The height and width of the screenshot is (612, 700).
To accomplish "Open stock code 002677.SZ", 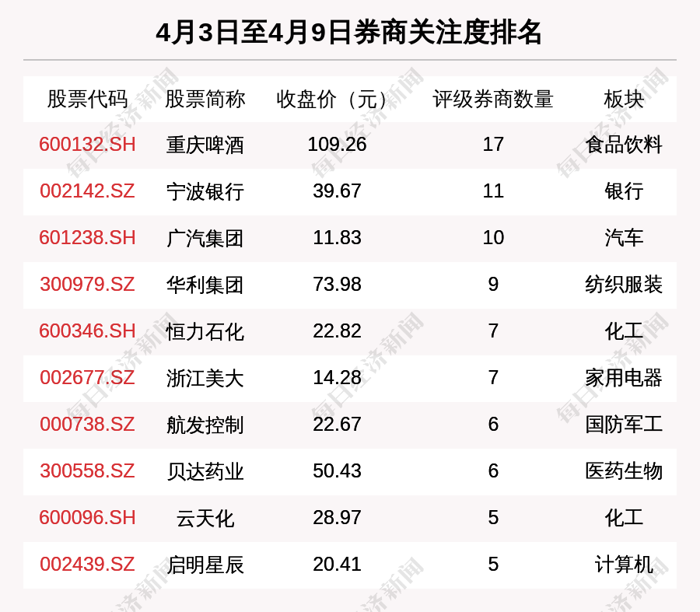I will pyautogui.click(x=87, y=378).
